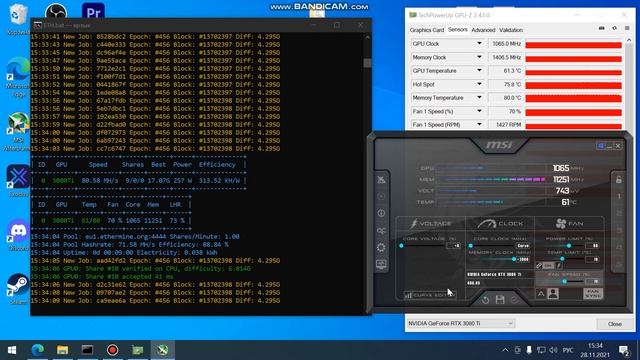640x360 pixels.
Task: Toggle power and temp limit link icon
Action: [539, 266]
